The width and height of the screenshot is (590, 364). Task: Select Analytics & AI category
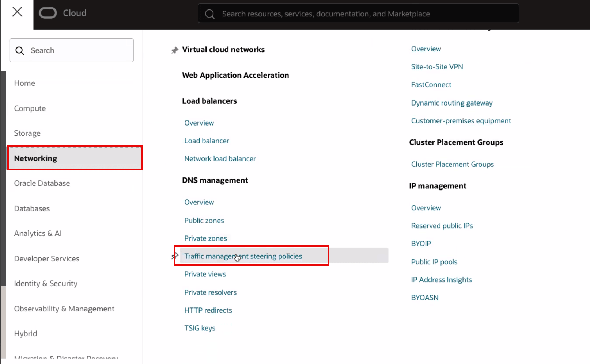click(x=38, y=233)
